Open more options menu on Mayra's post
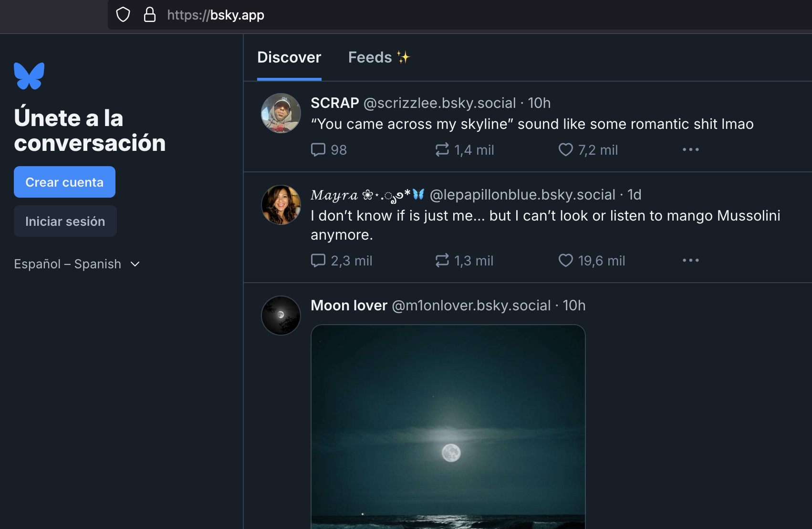The height and width of the screenshot is (529, 812). pyautogui.click(x=690, y=261)
